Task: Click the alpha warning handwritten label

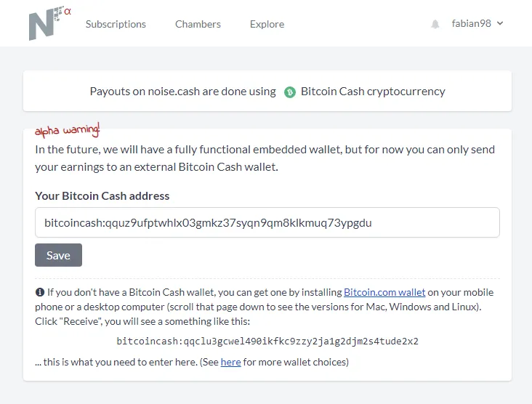Action: 67,130
